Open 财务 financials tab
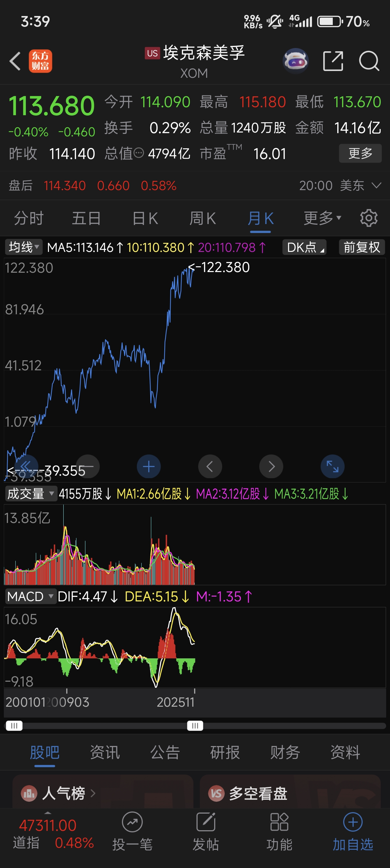Image resolution: width=390 pixels, height=868 pixels. 285,752
